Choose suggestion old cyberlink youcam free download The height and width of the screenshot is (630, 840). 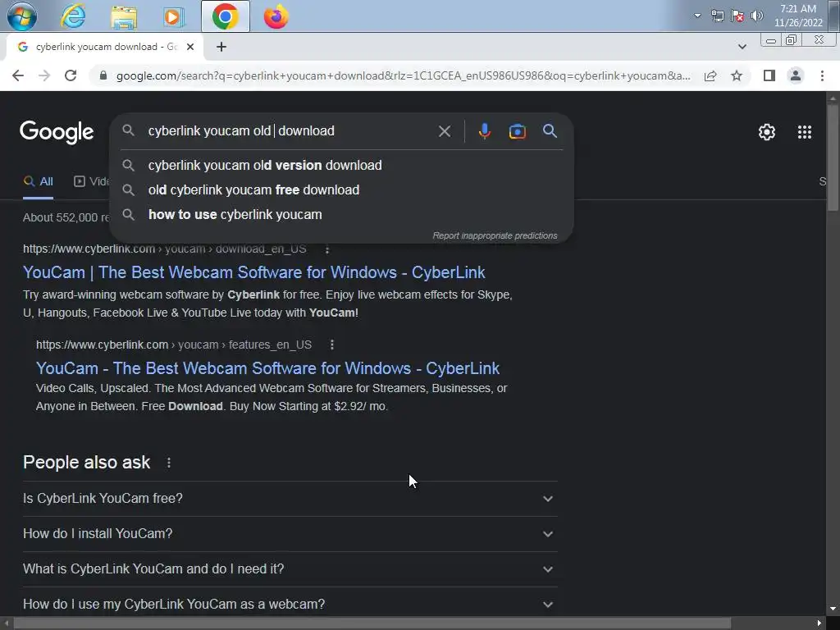click(341, 190)
